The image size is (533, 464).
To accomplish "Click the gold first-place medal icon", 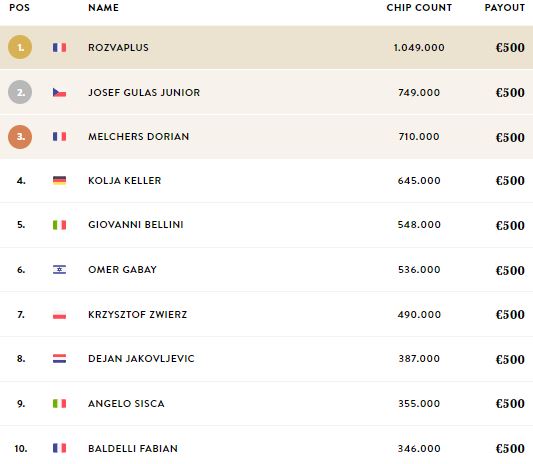I will point(20,47).
